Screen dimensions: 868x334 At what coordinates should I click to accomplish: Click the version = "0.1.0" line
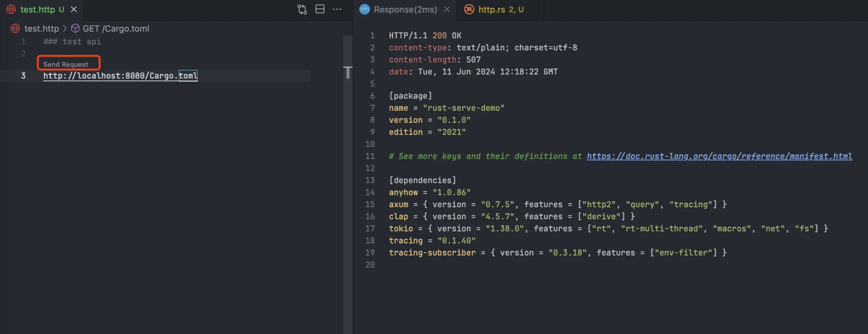tap(430, 120)
